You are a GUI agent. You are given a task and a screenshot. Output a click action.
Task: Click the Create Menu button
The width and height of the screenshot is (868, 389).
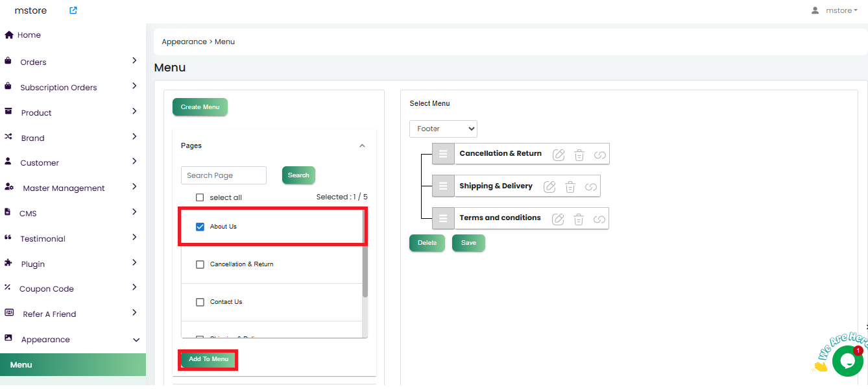click(200, 107)
